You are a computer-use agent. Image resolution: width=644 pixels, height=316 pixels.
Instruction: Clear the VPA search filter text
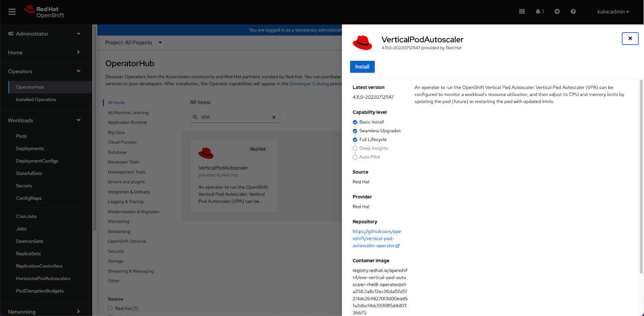(274, 117)
